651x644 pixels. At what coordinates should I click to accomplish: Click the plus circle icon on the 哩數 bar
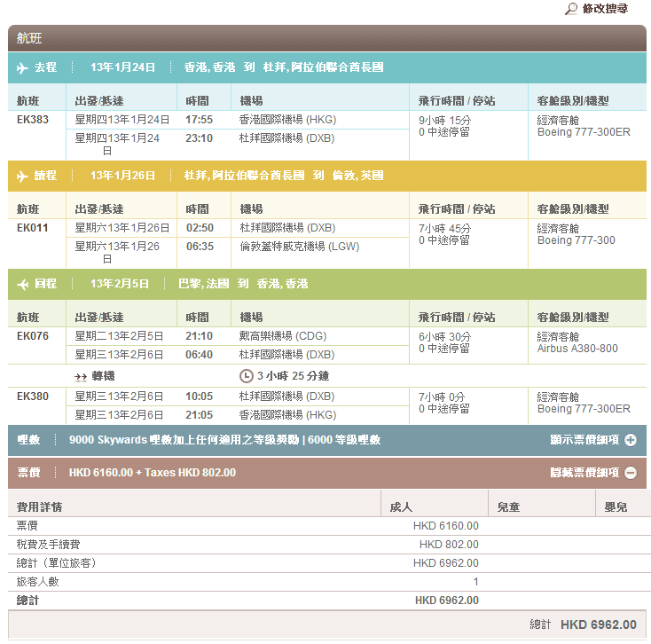point(631,440)
